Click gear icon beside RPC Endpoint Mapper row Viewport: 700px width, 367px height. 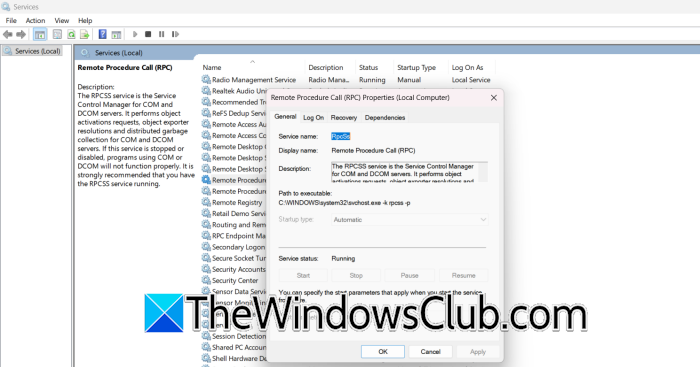tap(206, 236)
